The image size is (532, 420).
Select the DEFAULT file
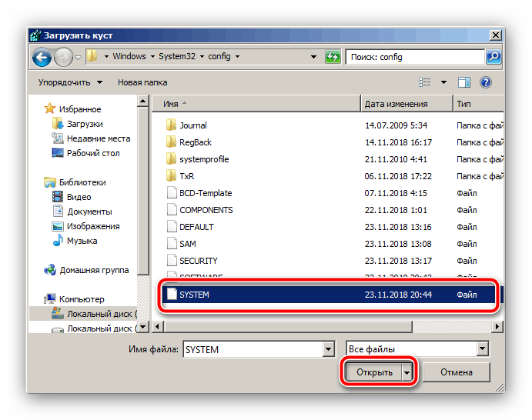tap(197, 227)
